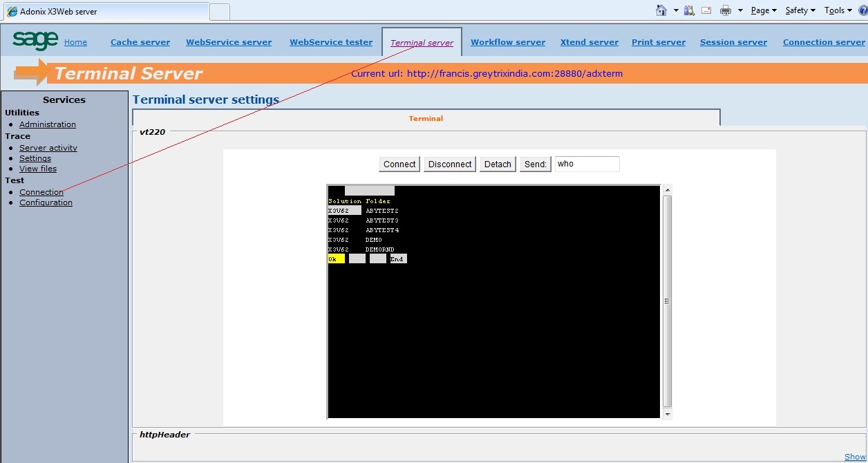The height and width of the screenshot is (463, 868).
Task: Click the Print toolbar icon
Action: (x=726, y=10)
